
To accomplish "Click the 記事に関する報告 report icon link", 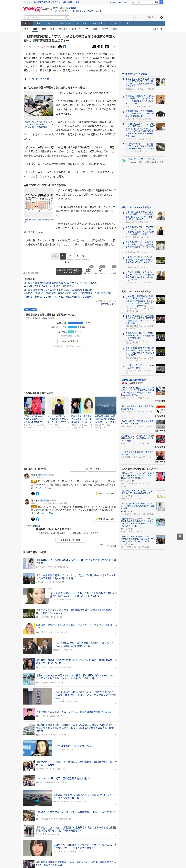I will 31,273.
